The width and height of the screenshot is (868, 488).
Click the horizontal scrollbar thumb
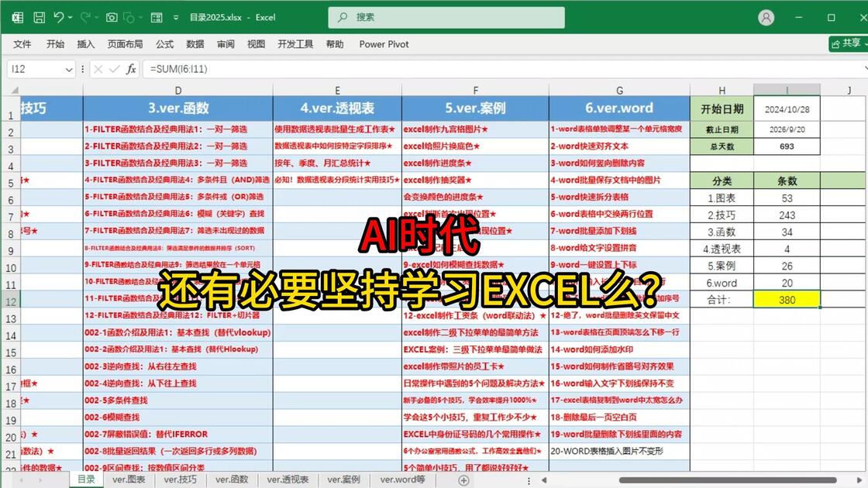(728, 480)
